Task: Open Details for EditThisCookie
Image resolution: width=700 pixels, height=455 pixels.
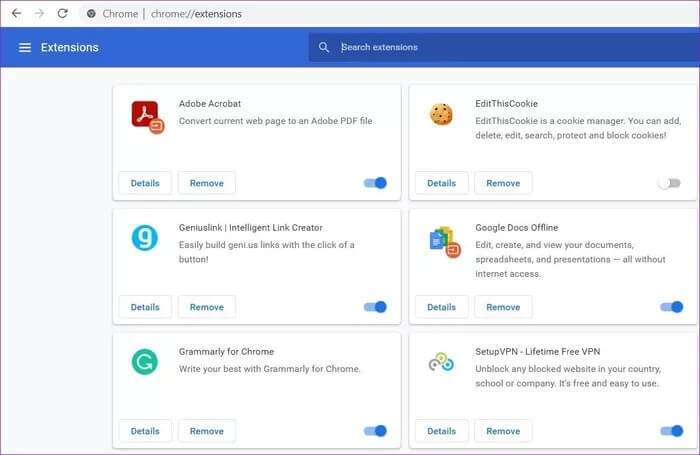Action: pyautogui.click(x=442, y=183)
